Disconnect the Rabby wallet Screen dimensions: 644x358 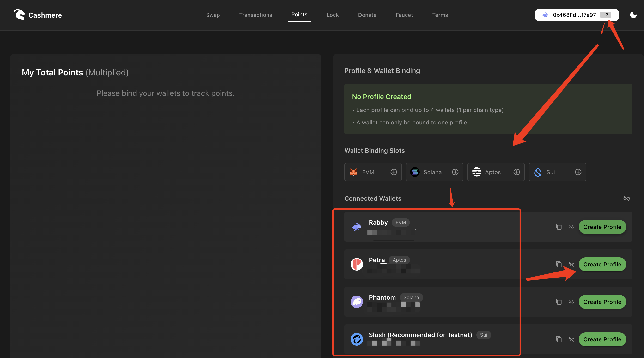pyautogui.click(x=571, y=227)
